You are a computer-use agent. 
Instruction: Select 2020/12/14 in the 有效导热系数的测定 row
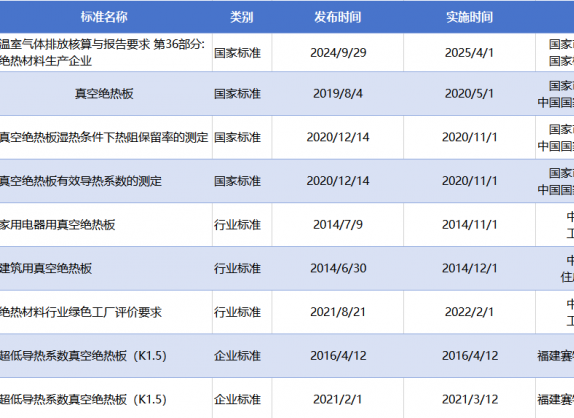click(338, 181)
